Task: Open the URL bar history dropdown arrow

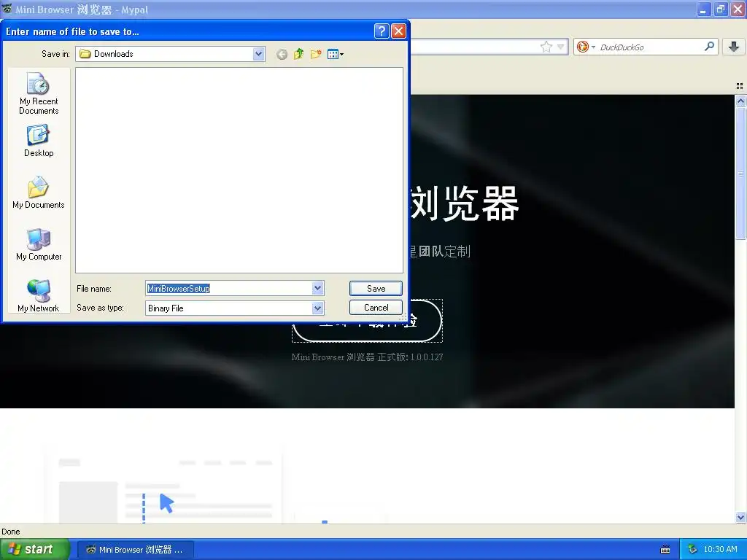Action: [561, 47]
